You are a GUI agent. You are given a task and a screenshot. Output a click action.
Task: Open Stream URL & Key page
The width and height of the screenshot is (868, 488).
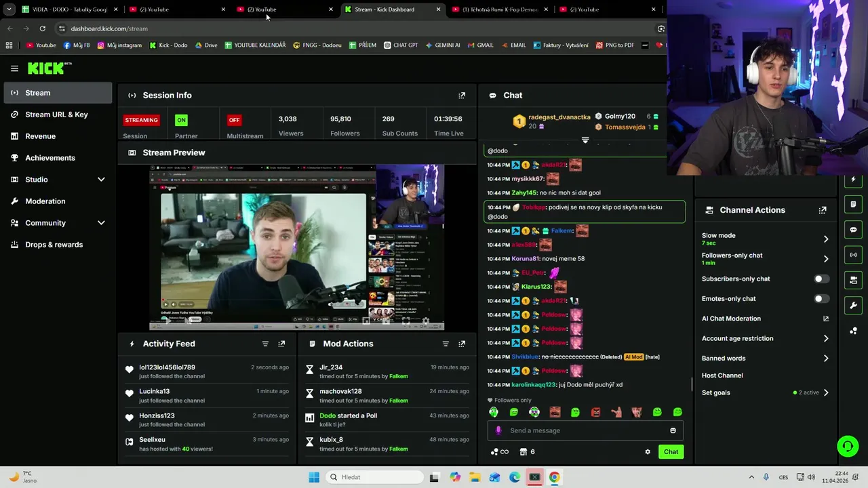(x=58, y=115)
